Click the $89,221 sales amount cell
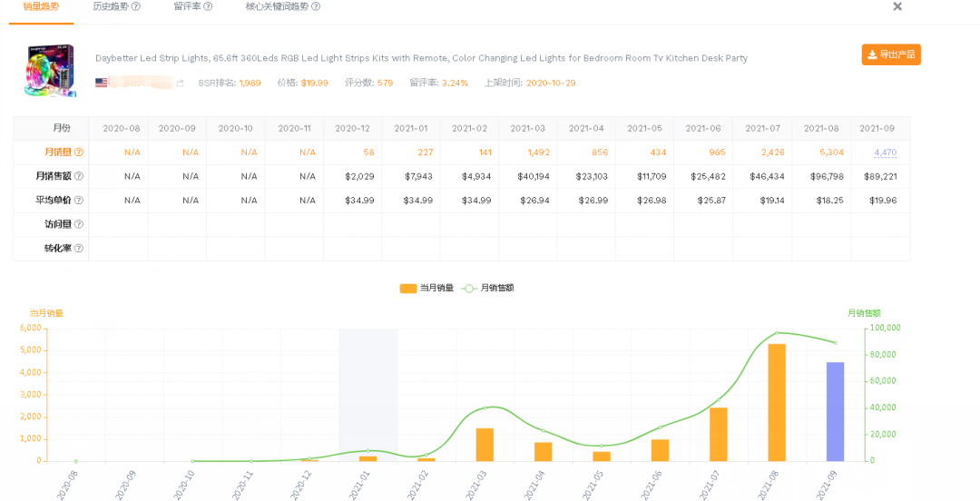 (880, 176)
